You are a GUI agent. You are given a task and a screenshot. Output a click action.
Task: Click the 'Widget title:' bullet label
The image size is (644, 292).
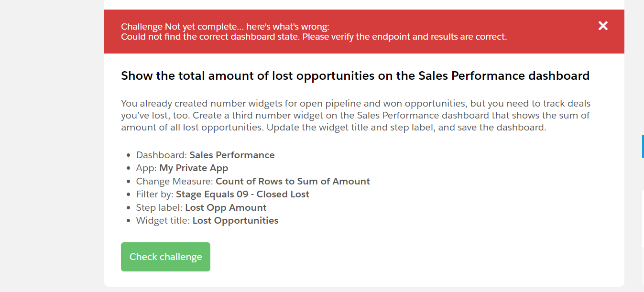(x=163, y=220)
